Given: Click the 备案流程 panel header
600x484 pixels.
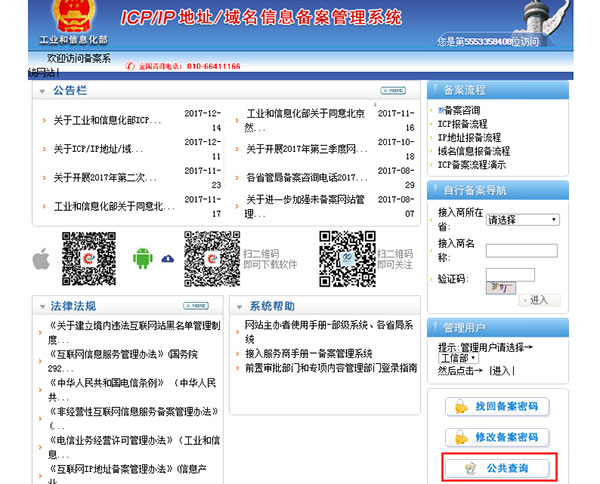Looking at the screenshot, I should 498,91.
